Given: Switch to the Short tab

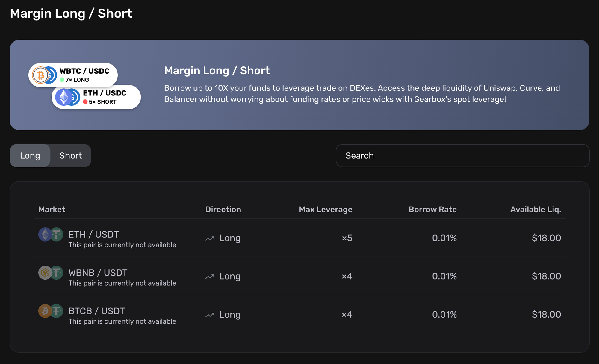Looking at the screenshot, I should (x=70, y=155).
